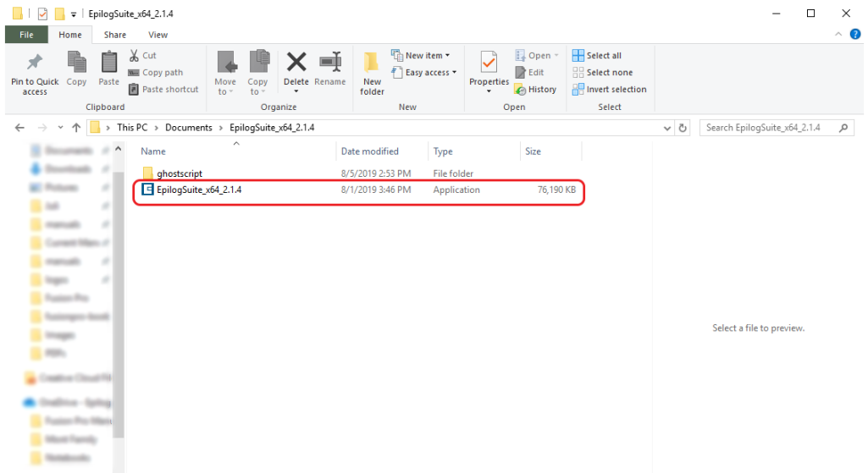Expand the Properties dropdown arrow
868x473 pixels.
click(489, 91)
